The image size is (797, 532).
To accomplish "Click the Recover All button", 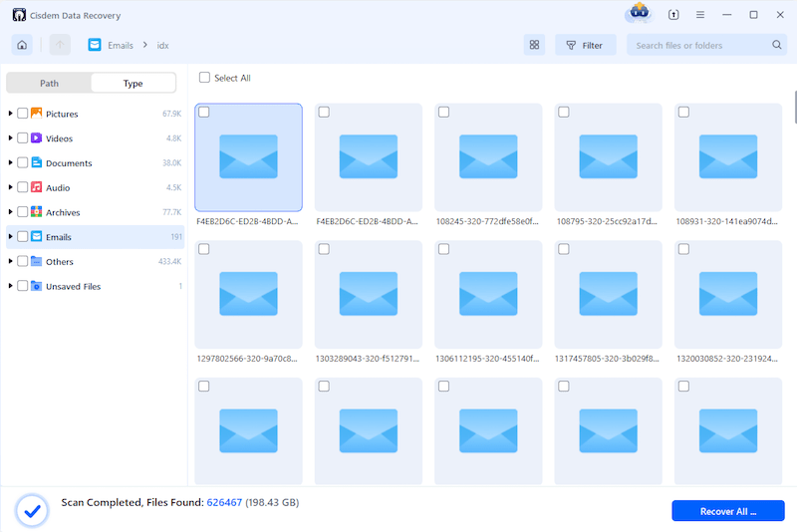I will pyautogui.click(x=728, y=511).
